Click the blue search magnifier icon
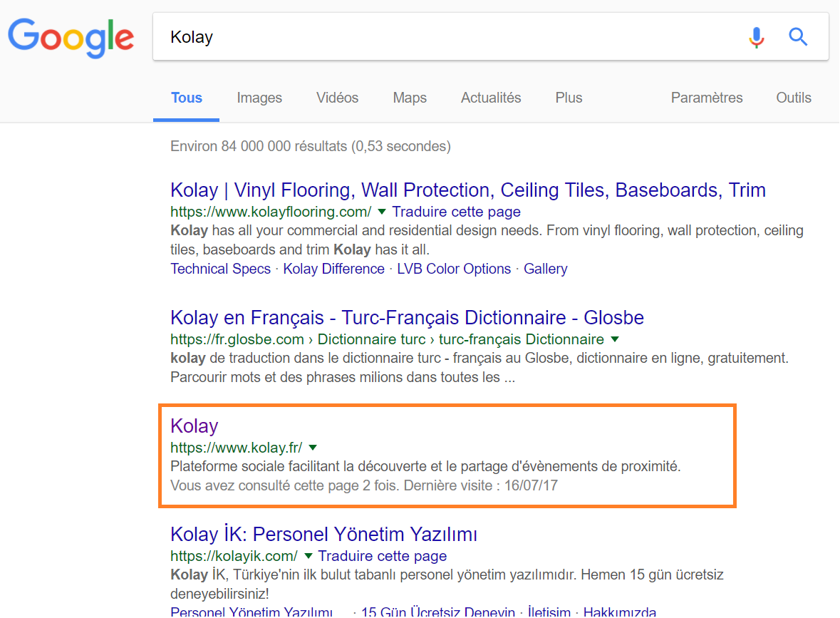Viewport: 840px width, 618px height. (798, 37)
